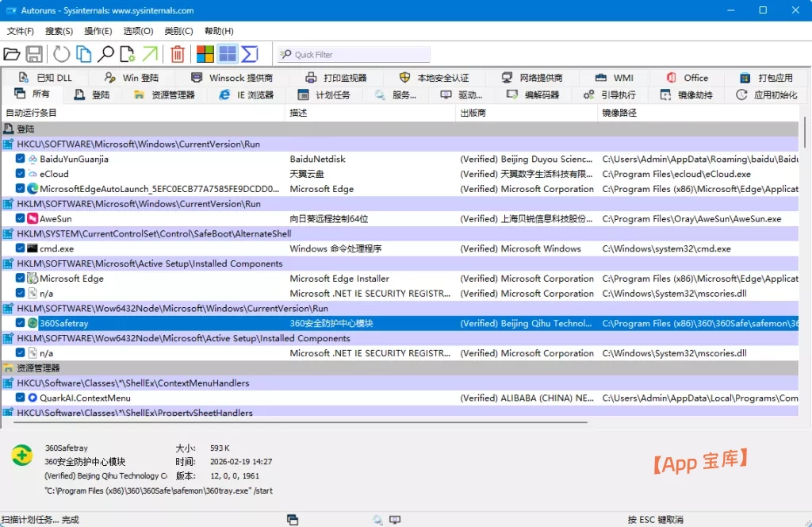Click inside the Quick Filter field

pyautogui.click(x=354, y=55)
